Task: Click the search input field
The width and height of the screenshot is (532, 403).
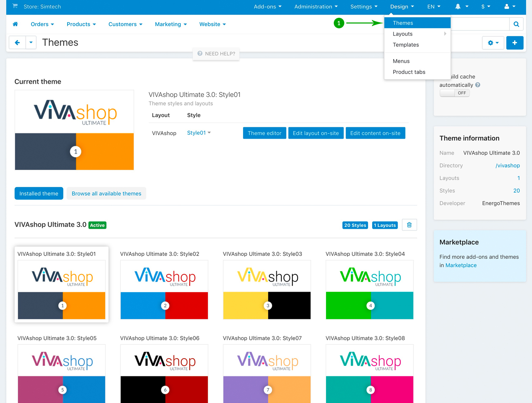Action: click(480, 24)
